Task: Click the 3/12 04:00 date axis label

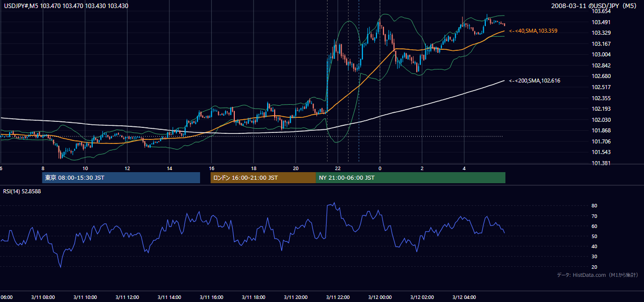Action: (464, 297)
